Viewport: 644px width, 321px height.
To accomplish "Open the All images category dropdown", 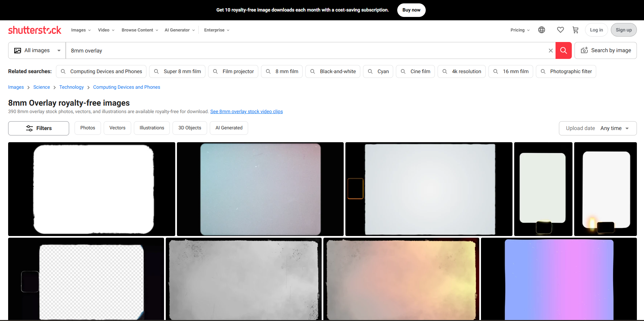I will pyautogui.click(x=37, y=50).
